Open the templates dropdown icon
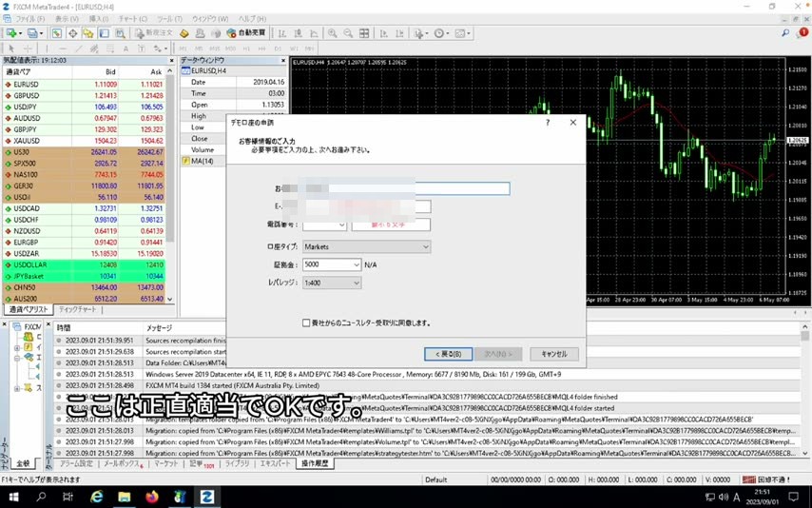Viewport: 812px width, 508px height. [x=462, y=33]
